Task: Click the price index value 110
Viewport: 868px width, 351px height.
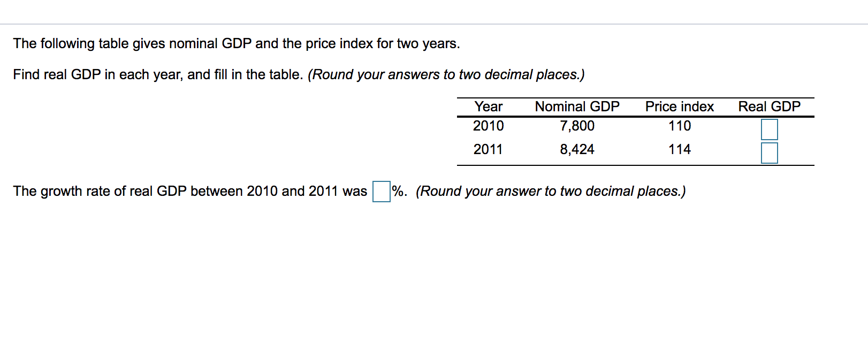Action: point(679,126)
